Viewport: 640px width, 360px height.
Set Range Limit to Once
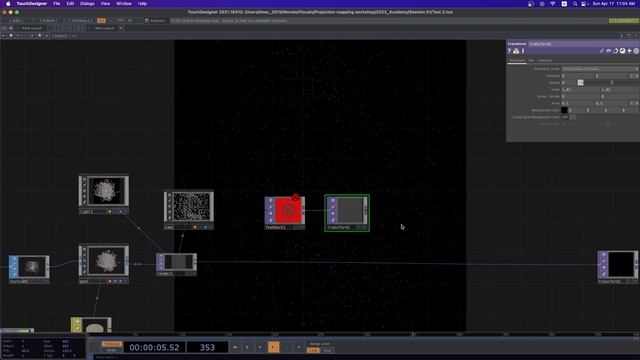(328, 350)
